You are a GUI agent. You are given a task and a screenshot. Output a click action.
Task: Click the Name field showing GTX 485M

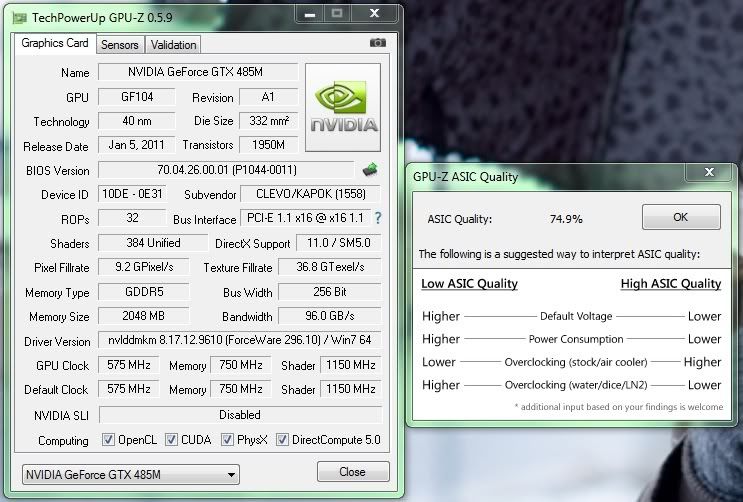[x=198, y=72]
